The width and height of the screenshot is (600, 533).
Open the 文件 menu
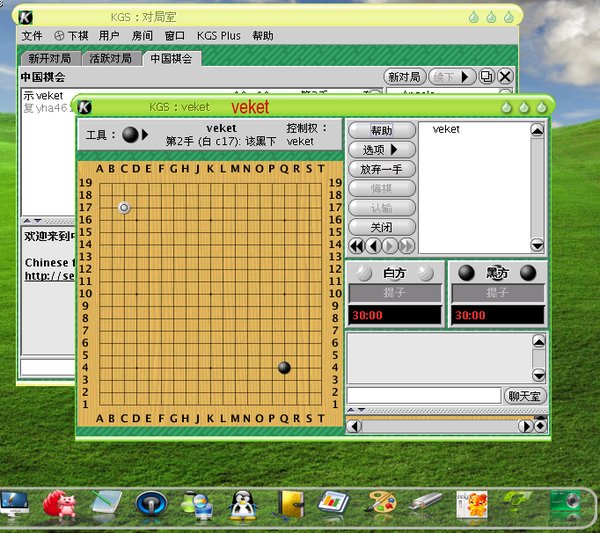pos(31,36)
